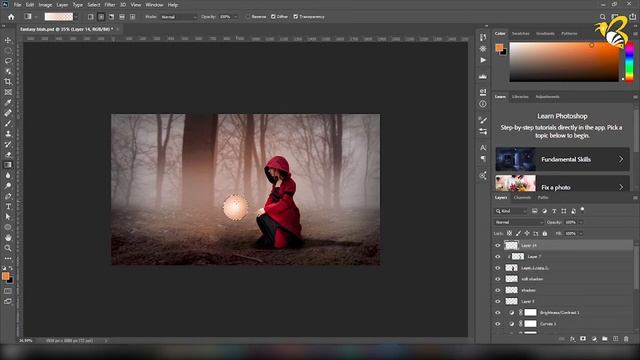Click Add layer style fx icon

(x=572, y=339)
